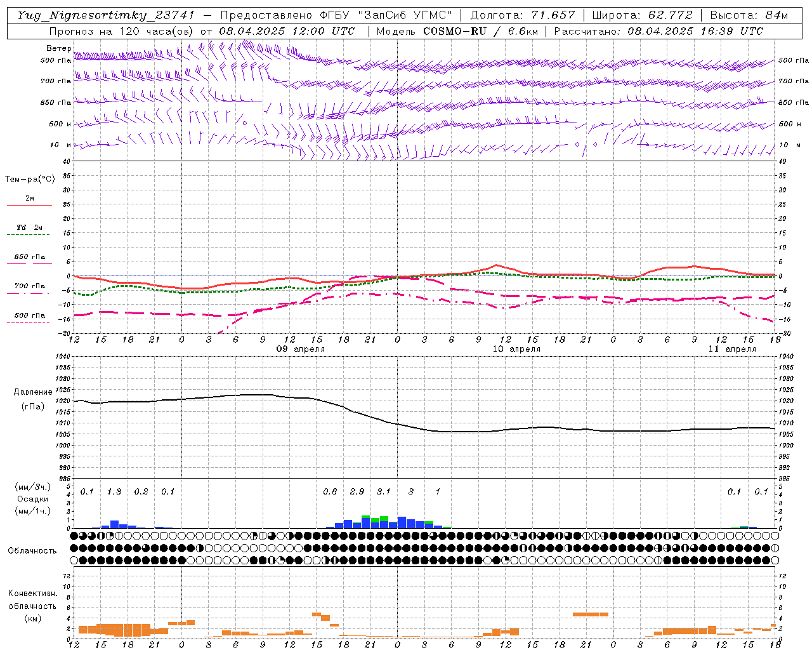Click the 3.1 precipitation total value

[384, 491]
